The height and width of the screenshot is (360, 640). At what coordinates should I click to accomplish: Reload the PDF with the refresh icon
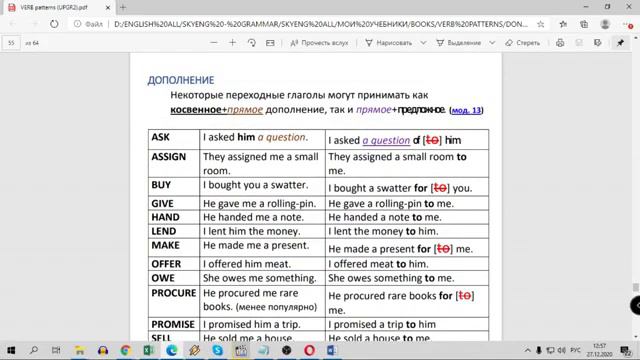pos(54,24)
